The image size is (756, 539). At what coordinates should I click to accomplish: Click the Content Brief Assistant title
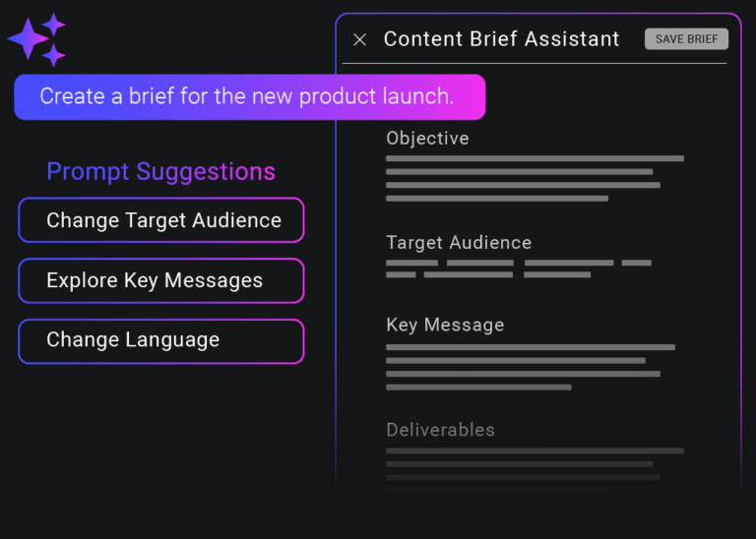click(x=501, y=39)
